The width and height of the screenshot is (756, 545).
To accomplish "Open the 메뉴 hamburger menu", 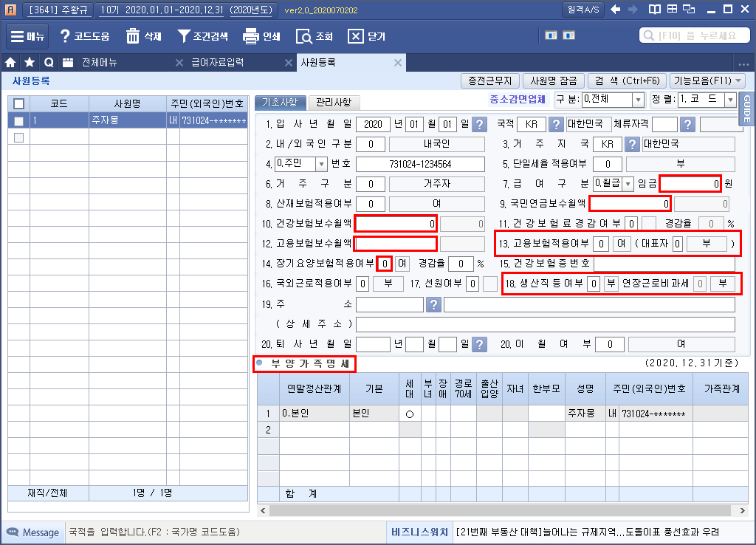I will 27,36.
